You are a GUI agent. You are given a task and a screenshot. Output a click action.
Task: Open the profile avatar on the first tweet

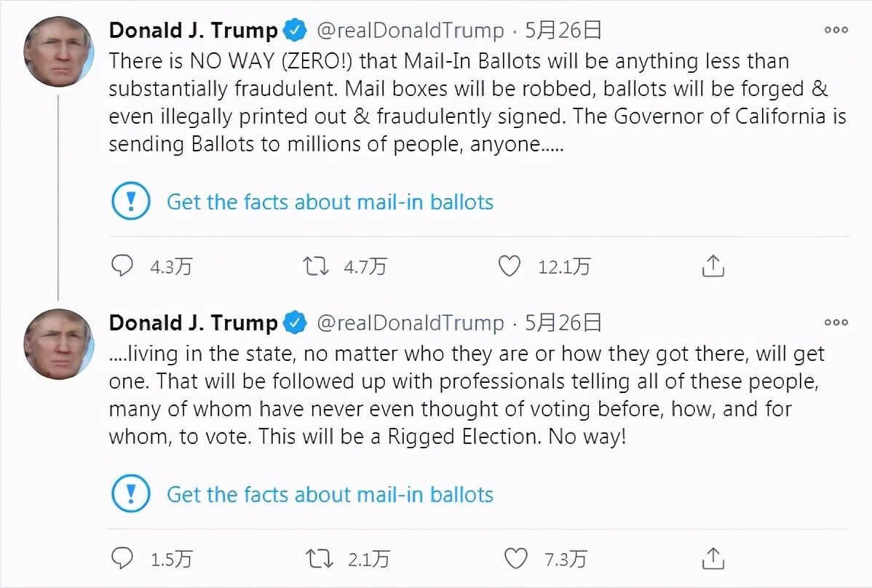(x=59, y=51)
